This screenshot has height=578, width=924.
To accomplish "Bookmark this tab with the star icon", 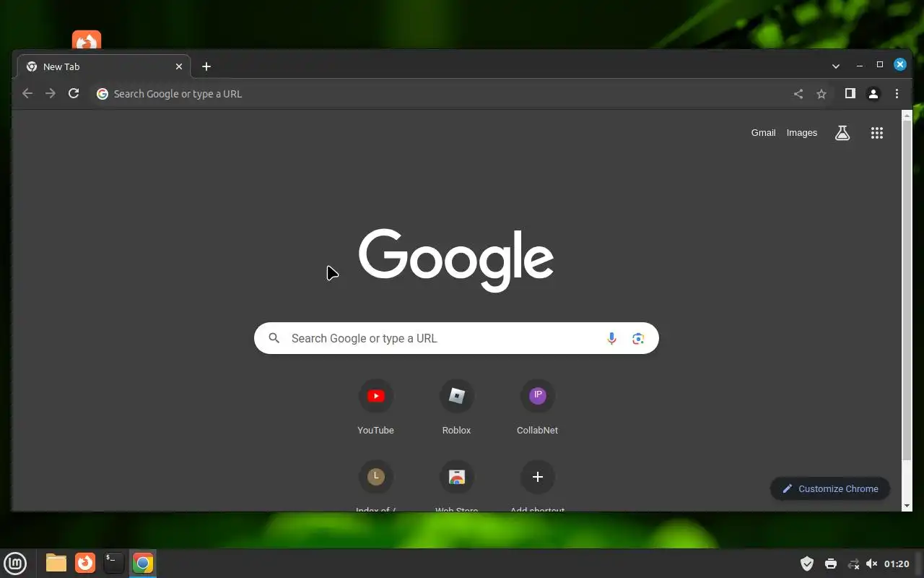I will click(x=821, y=94).
